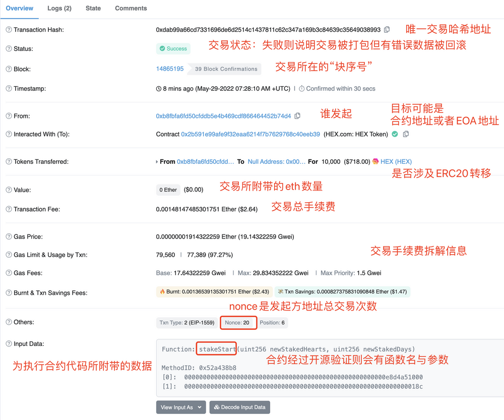Screen dimensions: 504x420
Task: Click the Txn Type: 2 (EIP-1559) badge
Action: point(187,323)
